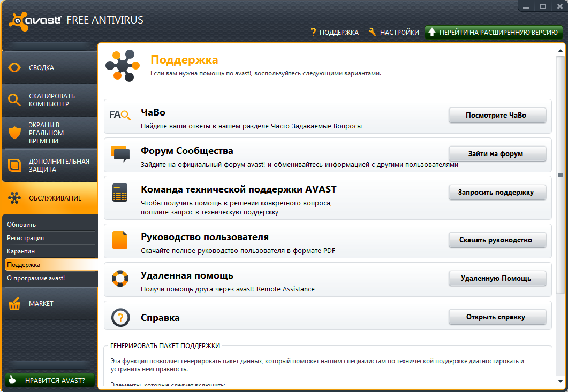The image size is (568, 392).
Task: Click the Дополнительная защита icon
Action: (14, 165)
